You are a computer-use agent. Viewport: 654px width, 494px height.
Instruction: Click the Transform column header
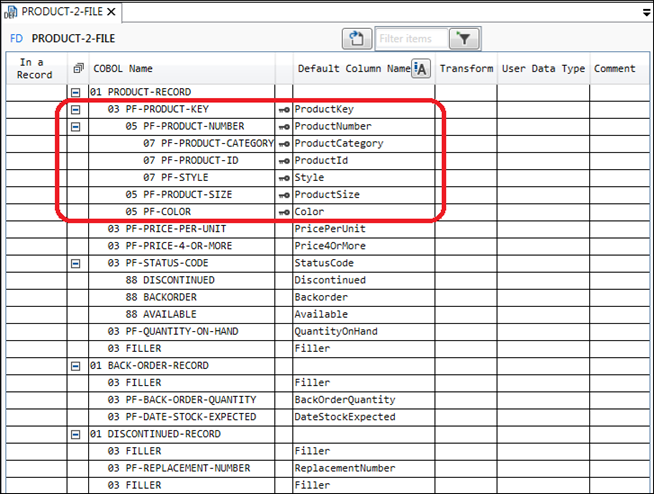(466, 68)
